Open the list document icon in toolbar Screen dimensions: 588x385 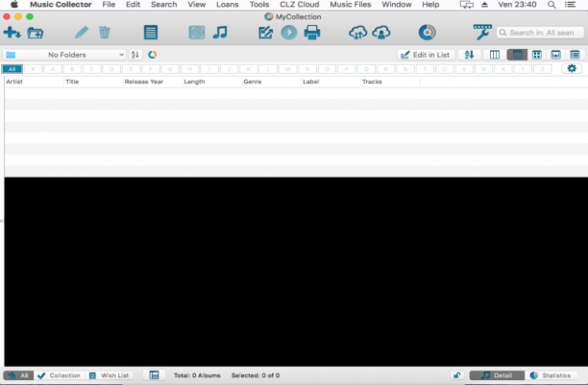(151, 33)
